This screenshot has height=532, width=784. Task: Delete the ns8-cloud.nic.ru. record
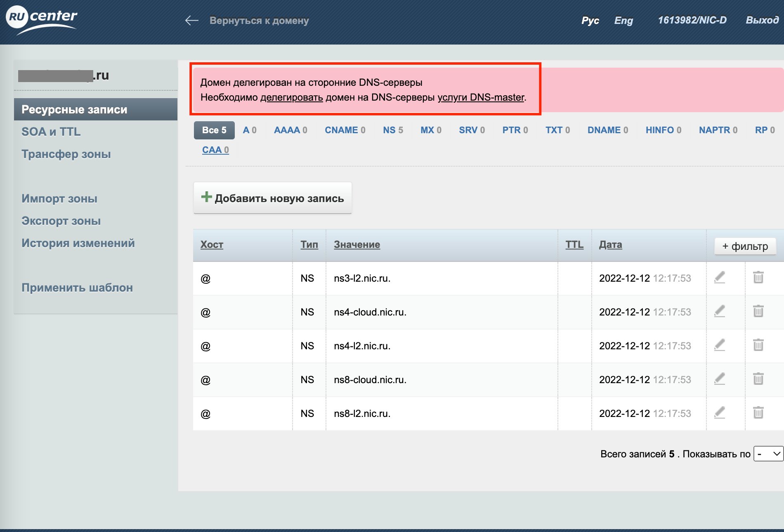click(x=758, y=379)
